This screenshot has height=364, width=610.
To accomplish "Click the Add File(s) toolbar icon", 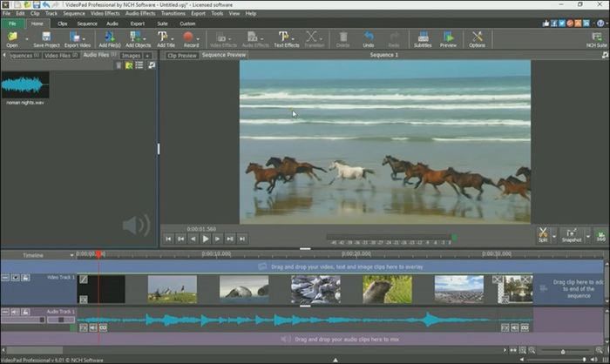I will [x=109, y=38].
